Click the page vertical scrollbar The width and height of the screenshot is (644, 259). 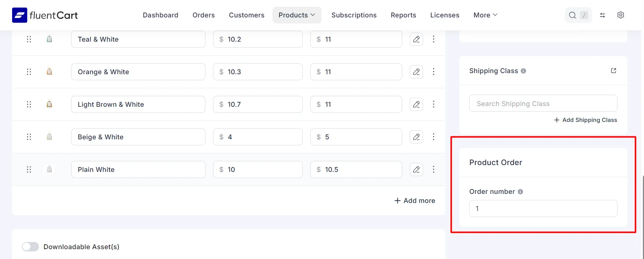[642, 217]
